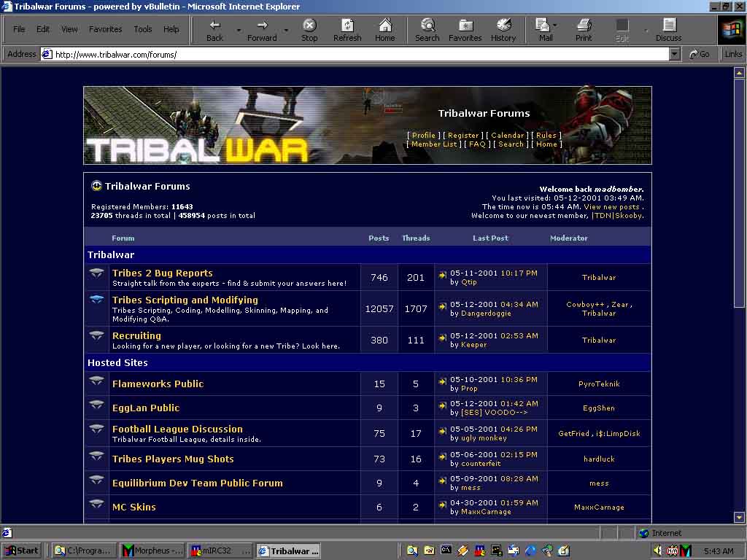The height and width of the screenshot is (560, 747).
Task: Open the FAQ link in the header
Action: point(477,144)
